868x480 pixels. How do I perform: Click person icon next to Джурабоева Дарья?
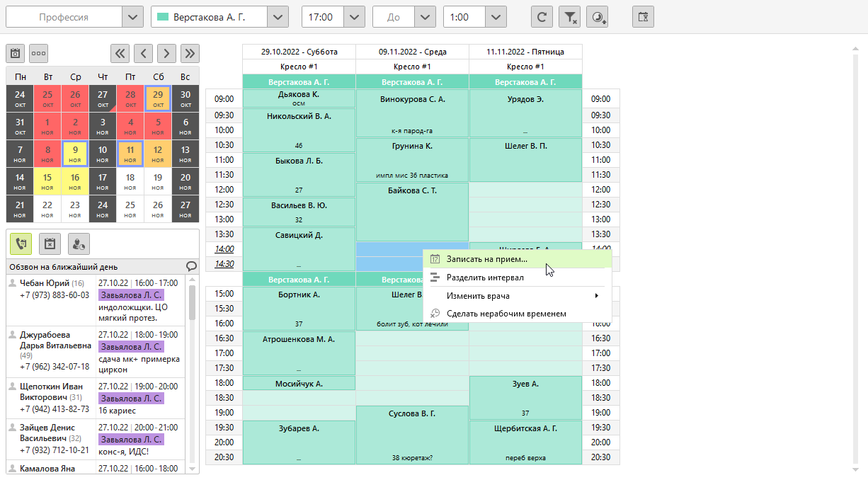coord(13,335)
